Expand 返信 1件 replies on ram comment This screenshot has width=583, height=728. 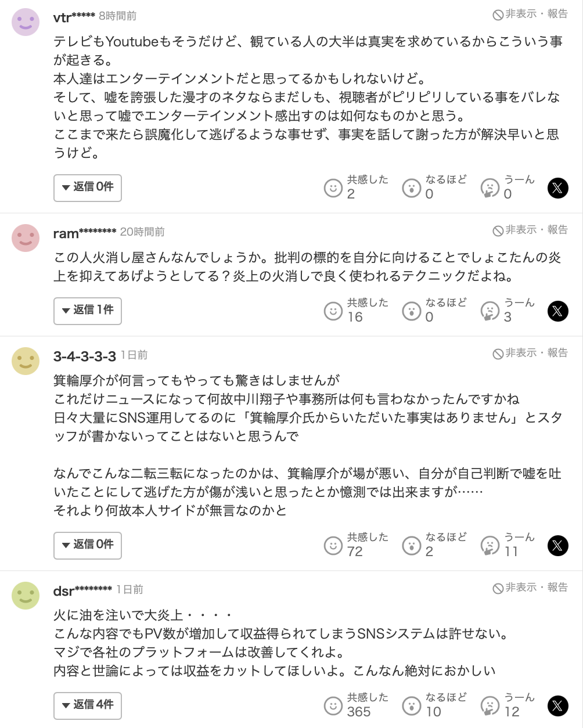(88, 311)
